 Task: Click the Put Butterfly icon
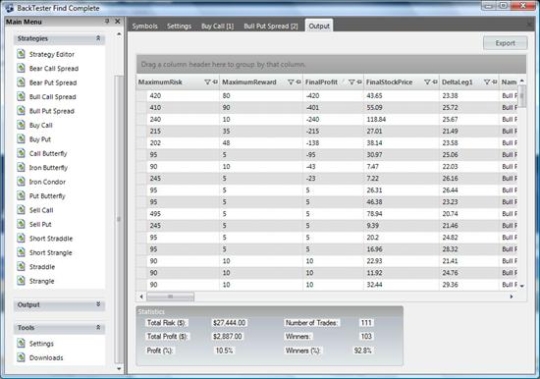(21, 196)
